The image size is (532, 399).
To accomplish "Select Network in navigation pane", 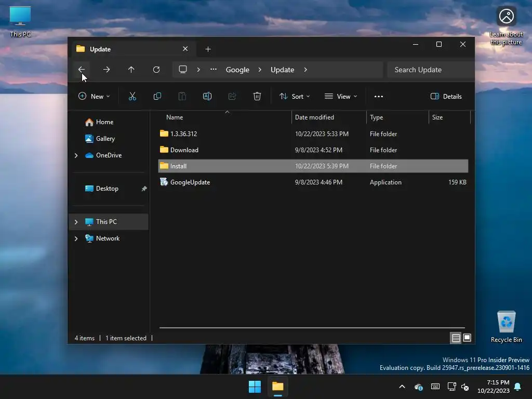I will click(108, 238).
